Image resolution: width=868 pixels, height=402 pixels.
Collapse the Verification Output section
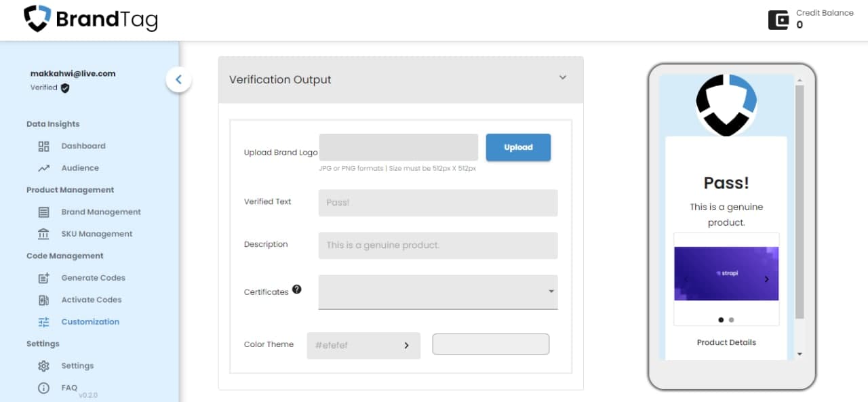pyautogui.click(x=562, y=78)
